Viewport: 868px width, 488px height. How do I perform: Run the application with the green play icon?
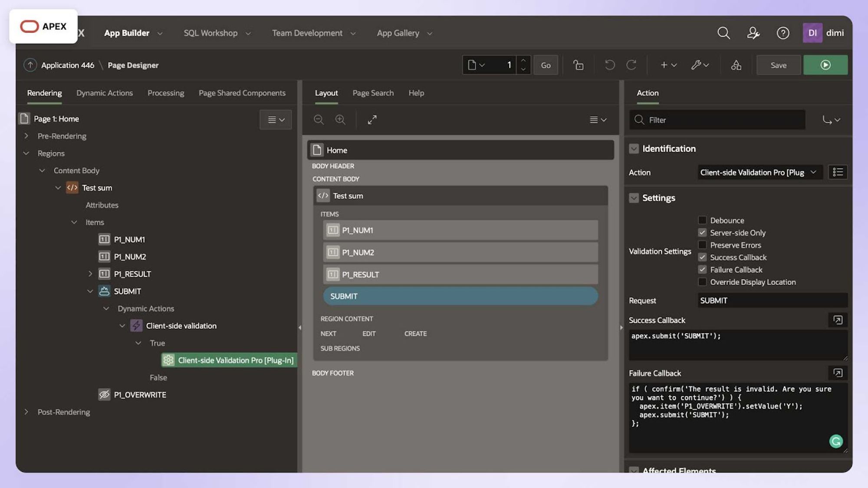click(825, 65)
